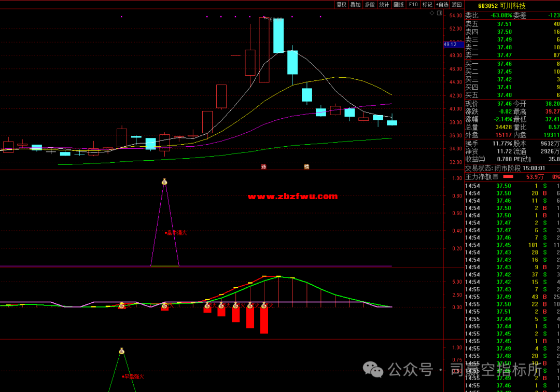Click the 收益(三) 0.780 value
Image resolution: width=560 pixels, height=392 pixels.
pyautogui.click(x=505, y=160)
